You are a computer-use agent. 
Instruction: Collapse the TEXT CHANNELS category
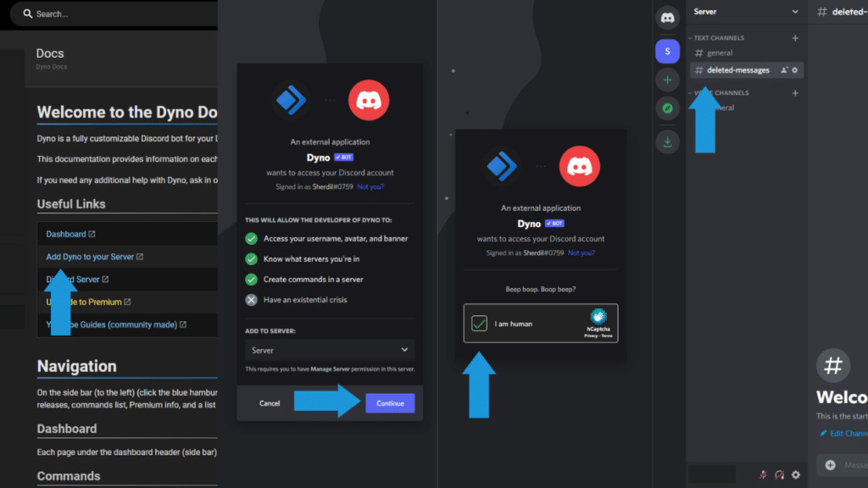tap(718, 38)
